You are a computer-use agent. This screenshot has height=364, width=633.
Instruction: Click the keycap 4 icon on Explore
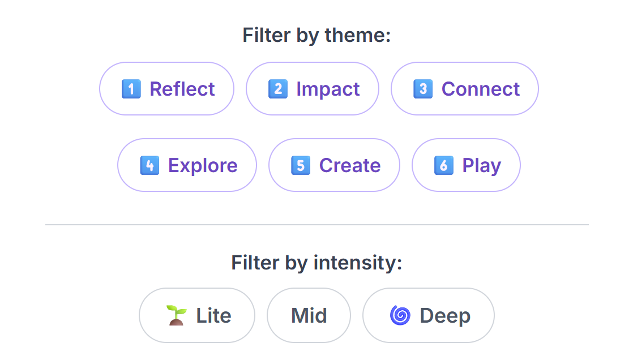150,165
